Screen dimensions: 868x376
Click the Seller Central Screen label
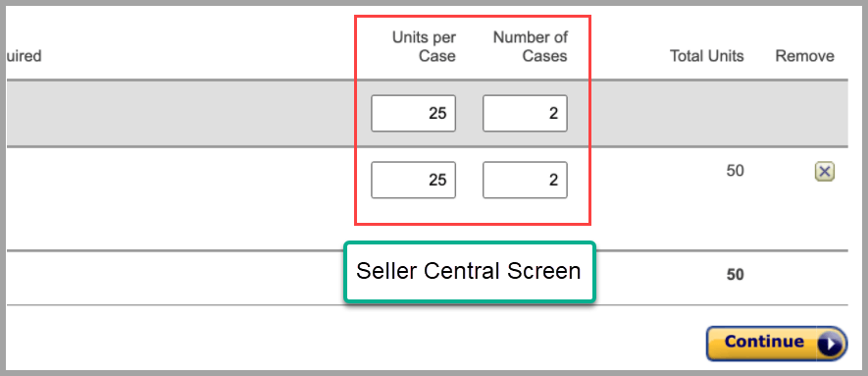coord(468,271)
